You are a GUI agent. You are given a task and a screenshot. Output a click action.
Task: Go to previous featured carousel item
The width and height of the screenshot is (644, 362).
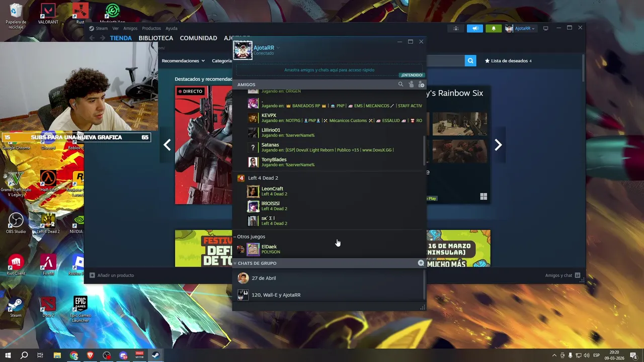coord(167,145)
